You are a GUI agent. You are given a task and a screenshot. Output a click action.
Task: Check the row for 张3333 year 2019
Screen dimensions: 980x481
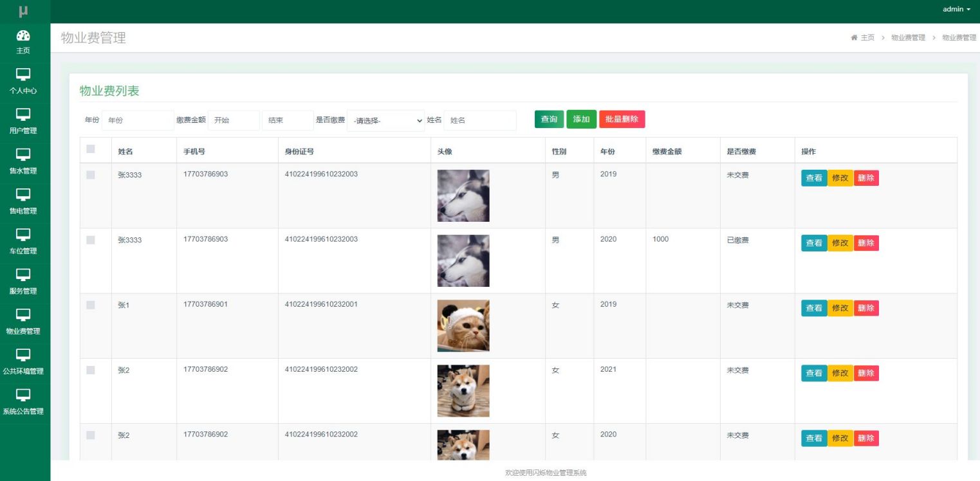click(91, 174)
